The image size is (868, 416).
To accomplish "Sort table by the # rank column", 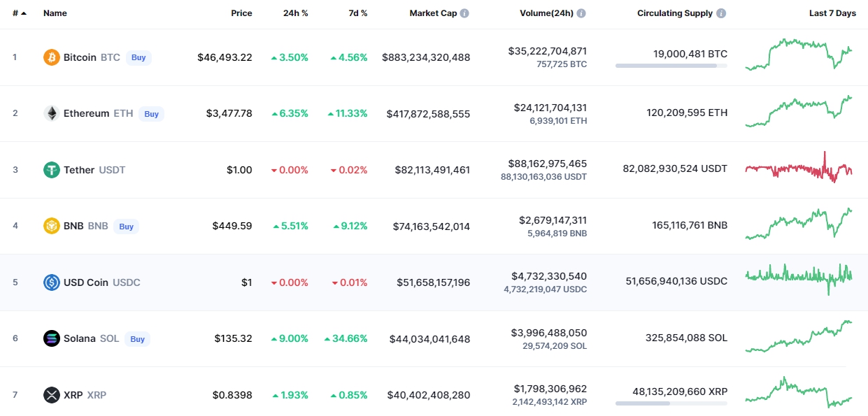I will [x=18, y=13].
